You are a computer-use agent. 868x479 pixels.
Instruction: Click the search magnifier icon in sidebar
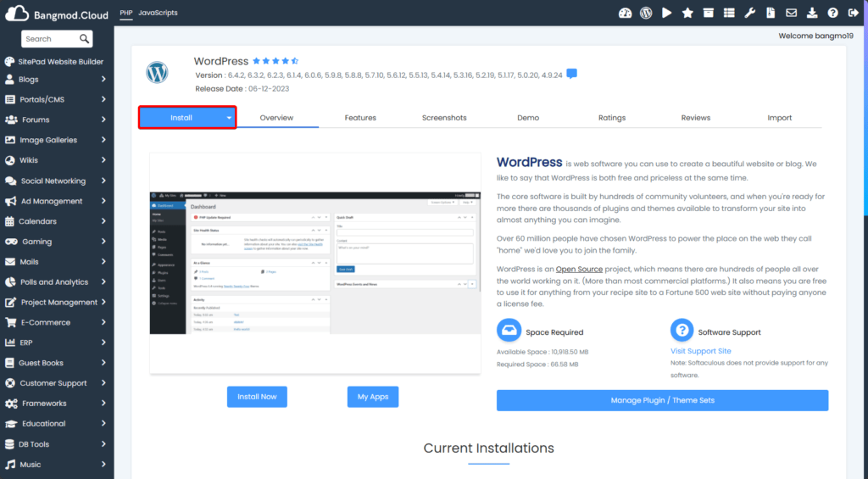point(84,39)
